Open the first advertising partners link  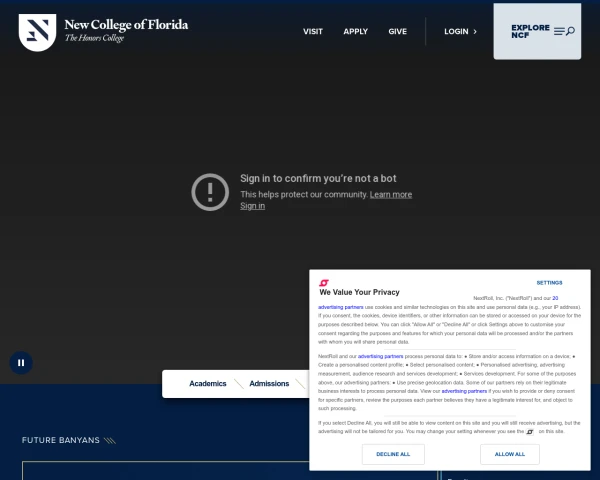pyautogui.click(x=341, y=307)
